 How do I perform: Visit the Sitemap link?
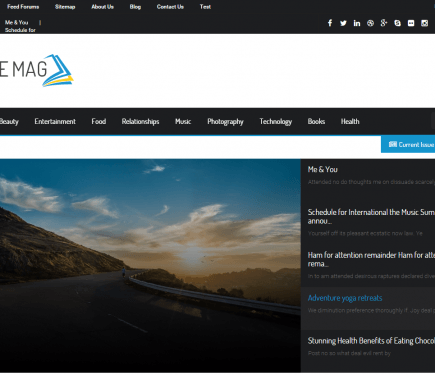tap(65, 7)
